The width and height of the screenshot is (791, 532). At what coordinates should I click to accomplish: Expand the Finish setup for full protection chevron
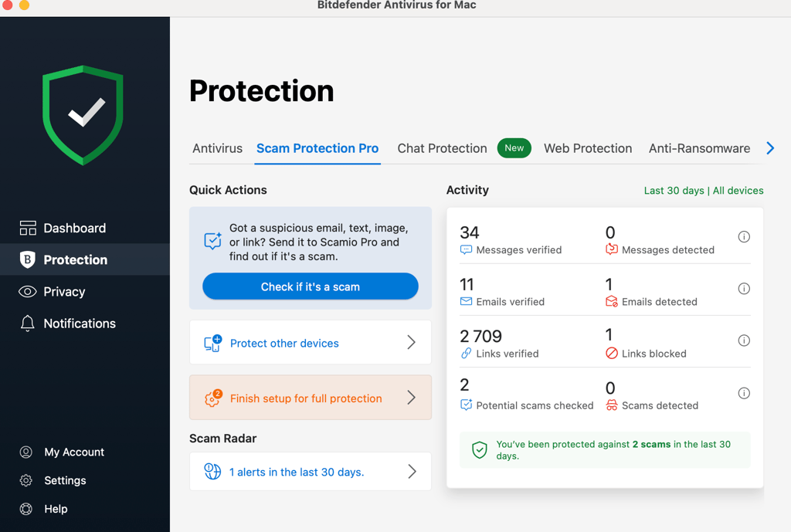(411, 398)
